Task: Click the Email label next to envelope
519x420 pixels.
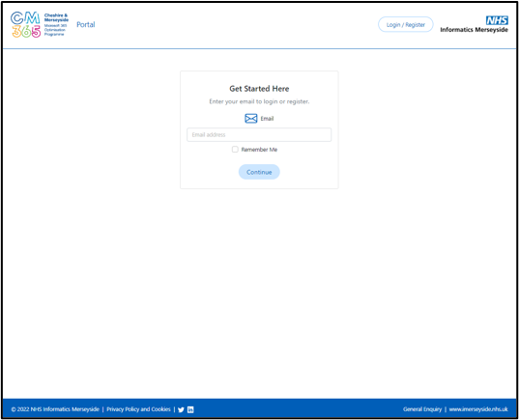Action: coord(267,119)
